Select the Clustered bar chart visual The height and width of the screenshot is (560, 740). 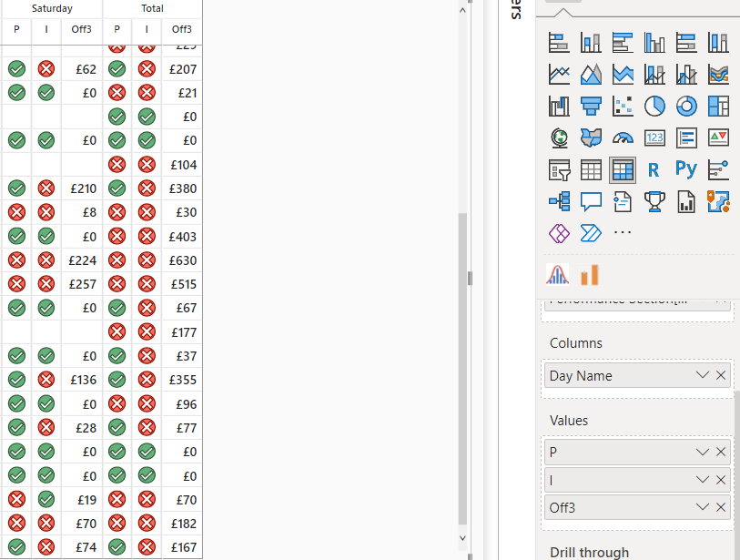point(623,43)
